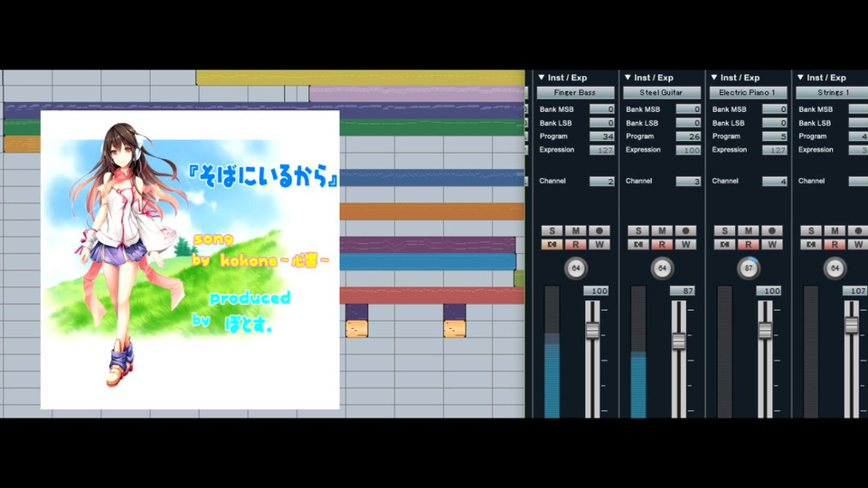Toggle monitor speaker icon on Strings 1
The width and height of the screenshot is (868, 488).
click(810, 245)
